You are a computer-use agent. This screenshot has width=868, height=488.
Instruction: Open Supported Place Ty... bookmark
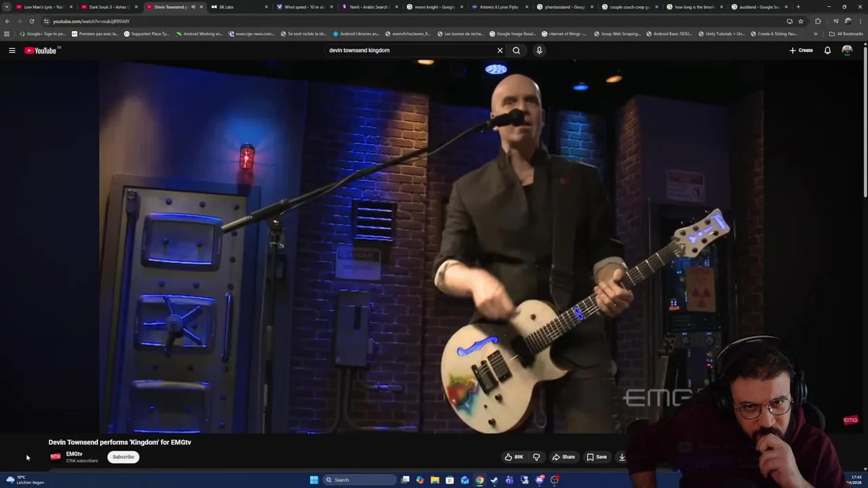146,33
